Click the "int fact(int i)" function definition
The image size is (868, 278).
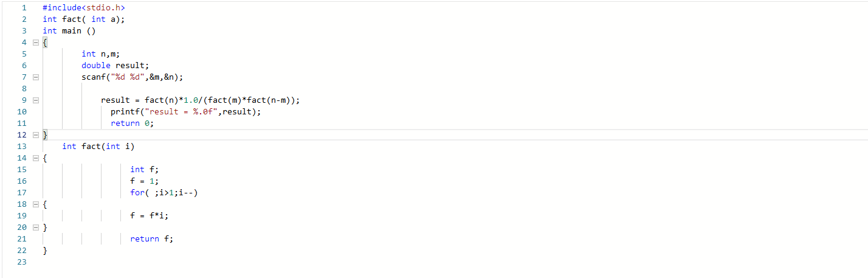[x=98, y=147]
